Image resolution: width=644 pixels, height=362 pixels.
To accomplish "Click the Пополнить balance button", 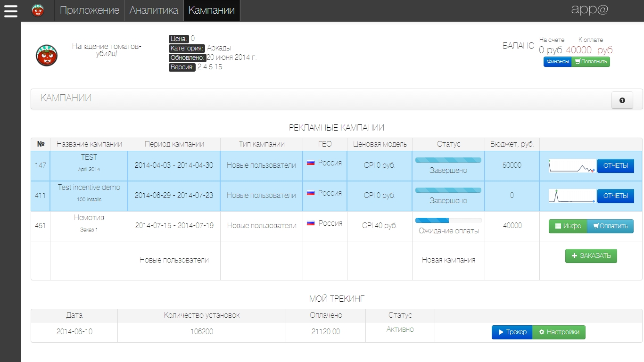I will 591,62.
